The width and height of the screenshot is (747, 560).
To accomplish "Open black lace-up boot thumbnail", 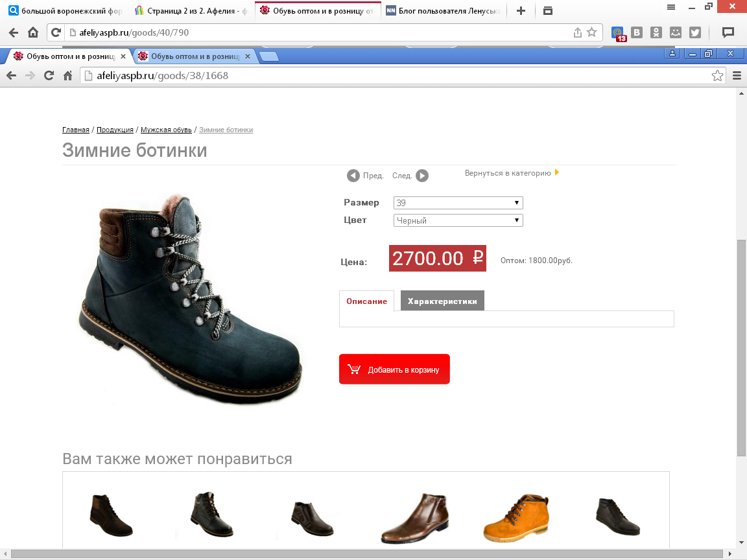I will [211, 514].
